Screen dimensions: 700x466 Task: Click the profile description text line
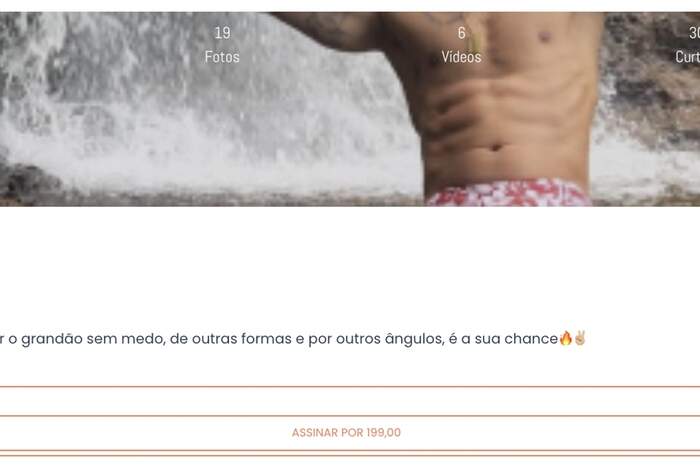click(x=293, y=339)
